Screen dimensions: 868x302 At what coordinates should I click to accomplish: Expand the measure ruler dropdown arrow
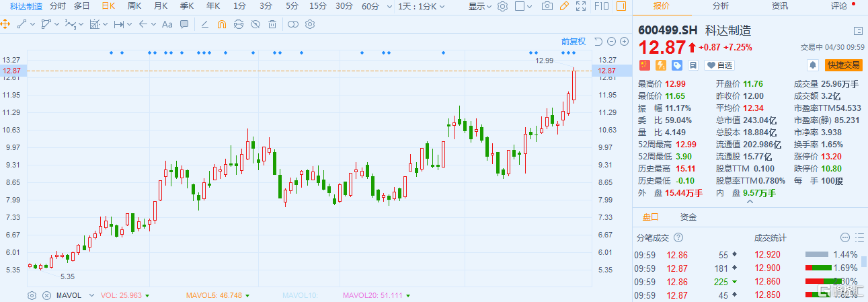click(x=130, y=25)
